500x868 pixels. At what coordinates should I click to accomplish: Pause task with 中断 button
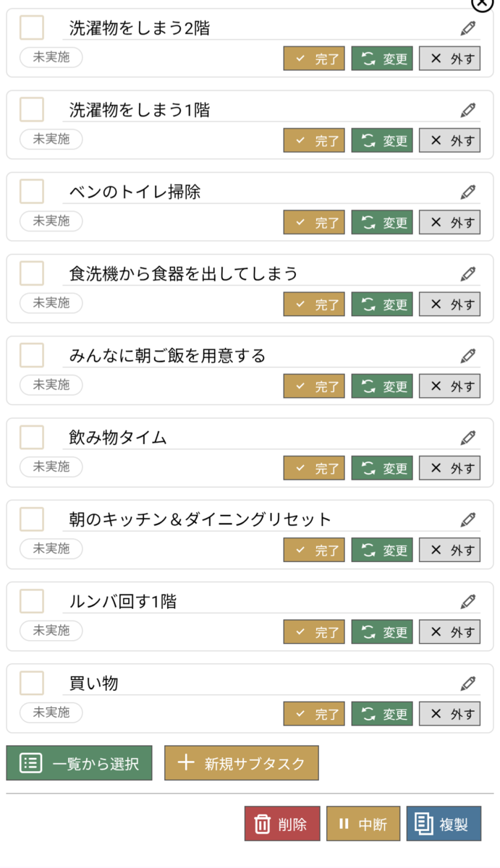(x=363, y=824)
